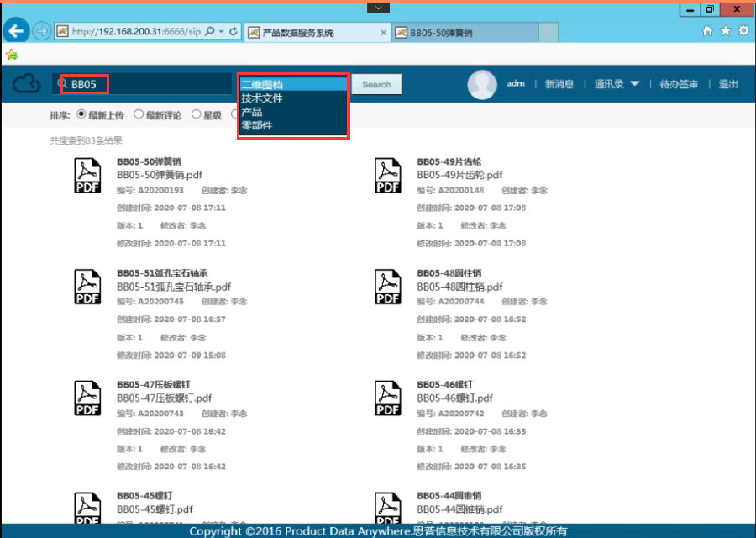Choose 产品 in category list
The image size is (756, 538).
pos(293,112)
